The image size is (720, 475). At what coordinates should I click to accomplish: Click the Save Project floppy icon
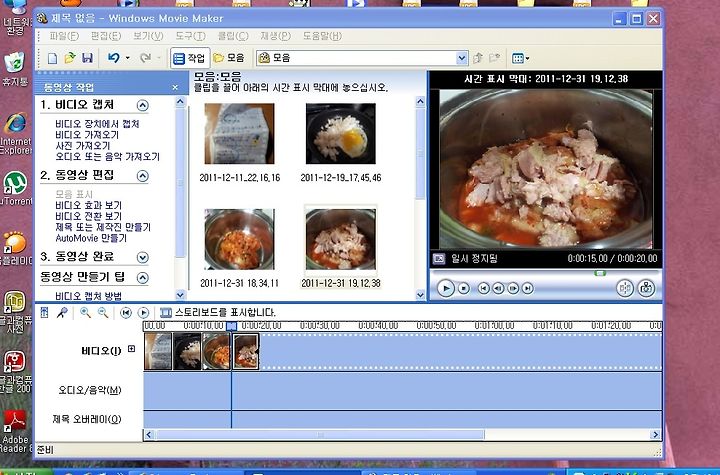(x=87, y=58)
